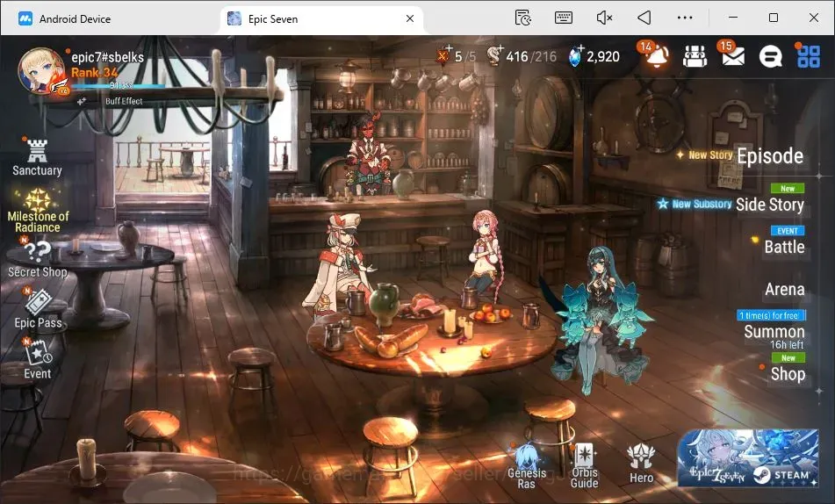This screenshot has width=835, height=504.
Task: Open the backpack inventory icon
Action: coord(695,56)
